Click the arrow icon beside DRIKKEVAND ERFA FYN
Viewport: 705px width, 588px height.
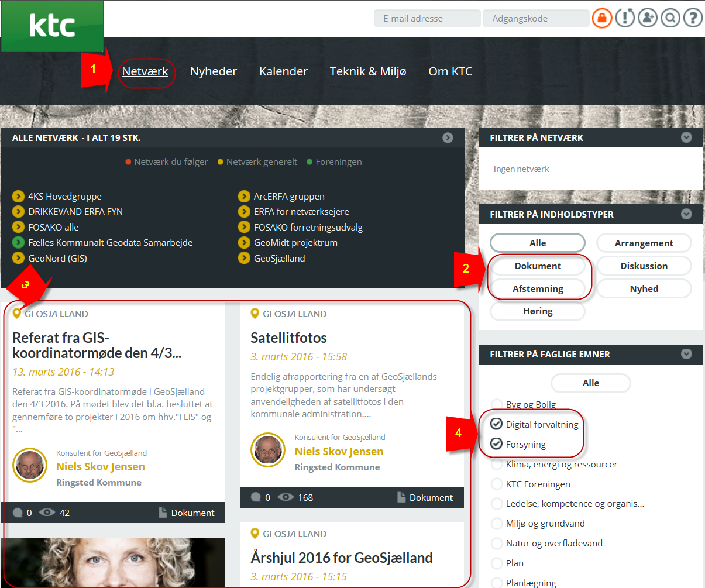(x=18, y=211)
